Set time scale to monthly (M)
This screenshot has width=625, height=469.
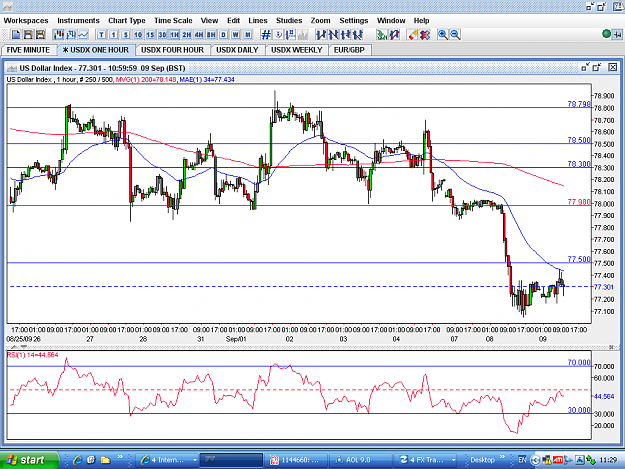[x=248, y=35]
